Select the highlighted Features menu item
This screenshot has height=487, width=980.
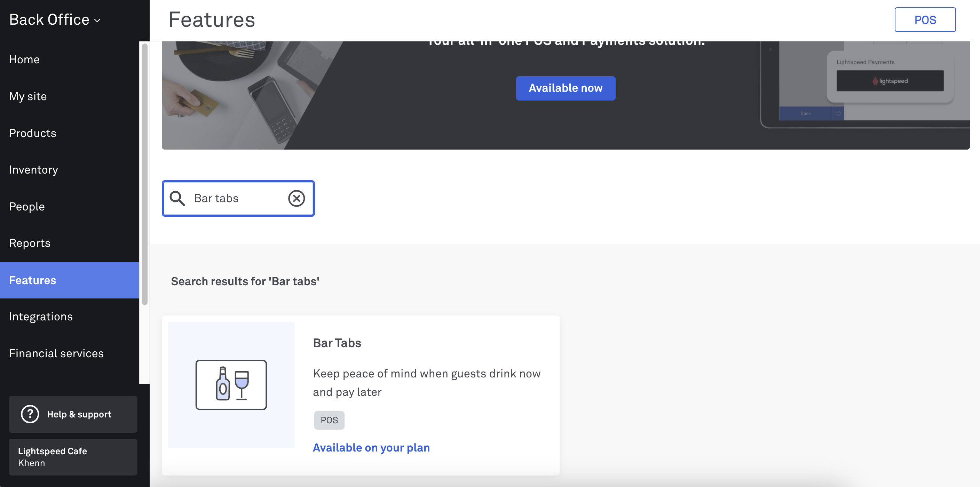[x=70, y=280]
